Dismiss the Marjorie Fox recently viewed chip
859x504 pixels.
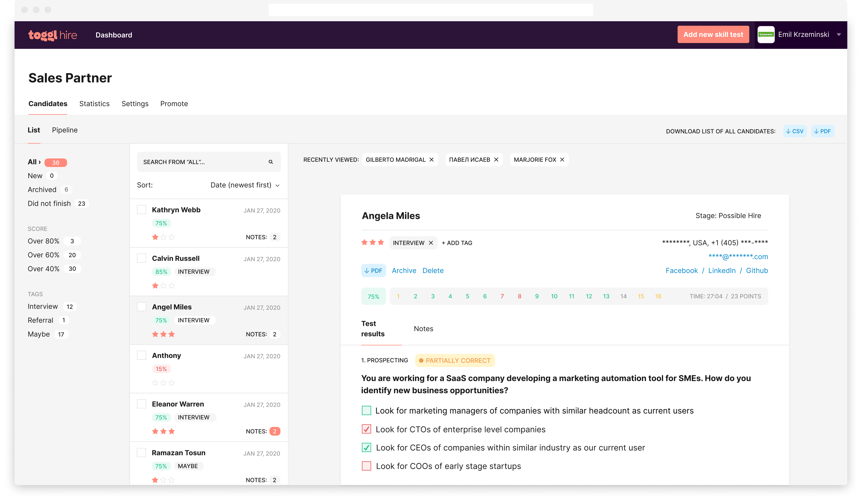(562, 159)
